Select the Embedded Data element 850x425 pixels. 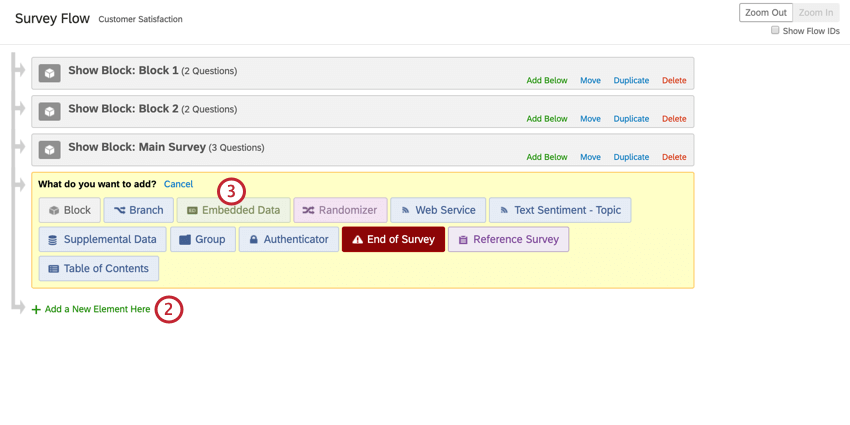click(x=234, y=210)
